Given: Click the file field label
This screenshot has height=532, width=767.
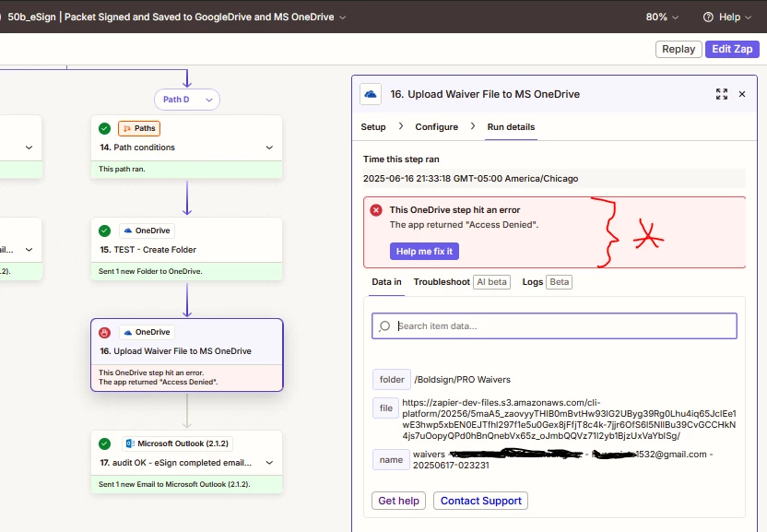Looking at the screenshot, I should coord(386,408).
